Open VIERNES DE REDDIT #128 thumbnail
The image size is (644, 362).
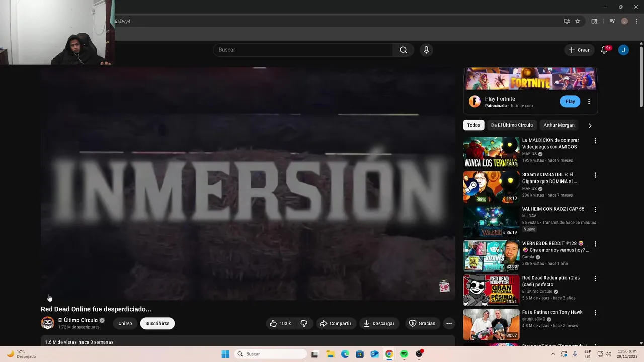pyautogui.click(x=491, y=256)
